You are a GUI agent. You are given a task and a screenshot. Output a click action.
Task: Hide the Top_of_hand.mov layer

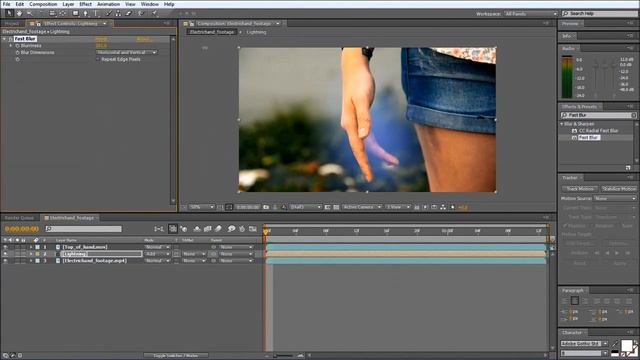pos(5,247)
